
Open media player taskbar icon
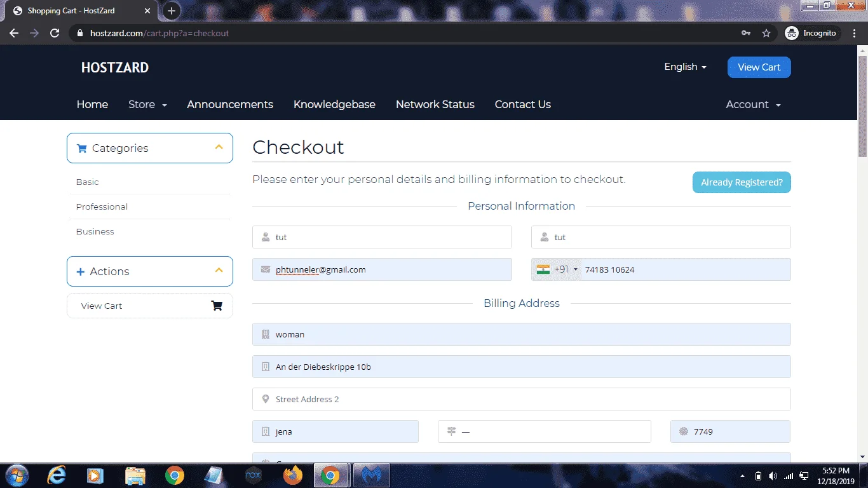point(95,475)
